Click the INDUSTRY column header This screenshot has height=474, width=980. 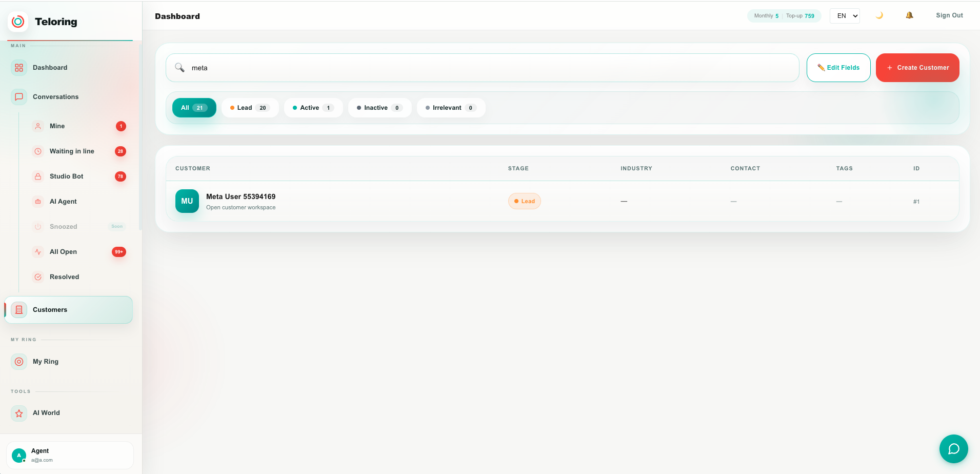pyautogui.click(x=636, y=168)
